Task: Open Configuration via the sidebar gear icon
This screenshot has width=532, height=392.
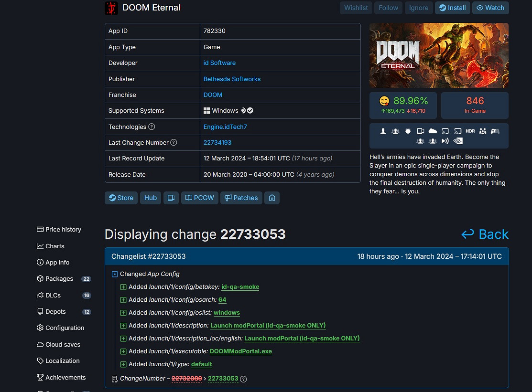Action: click(40, 328)
